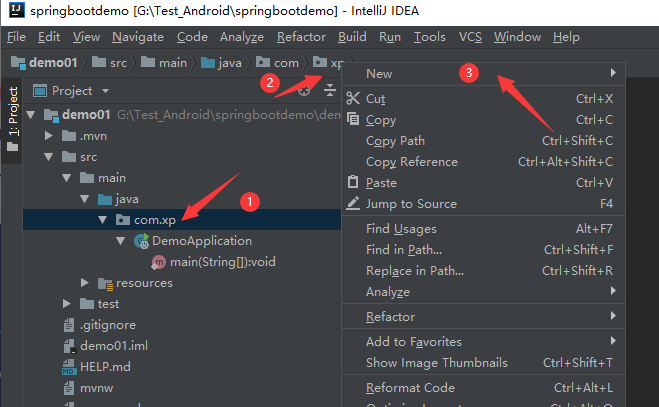Click the main method icon
Viewport: 659px width, 407px height.
coord(158,262)
